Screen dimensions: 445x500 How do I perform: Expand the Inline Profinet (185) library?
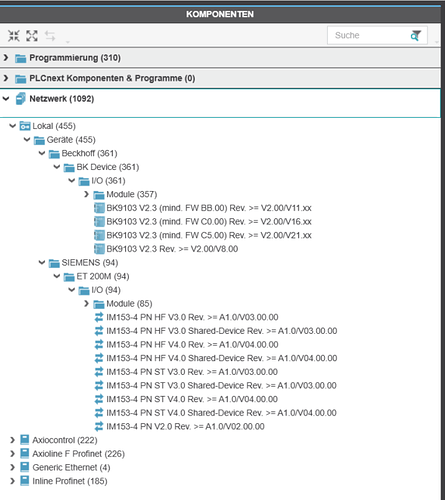tap(12, 481)
